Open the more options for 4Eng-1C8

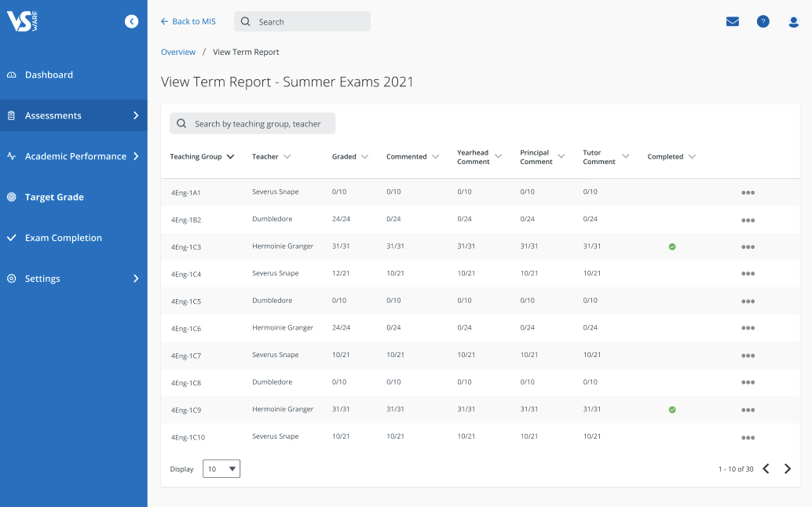(x=748, y=382)
